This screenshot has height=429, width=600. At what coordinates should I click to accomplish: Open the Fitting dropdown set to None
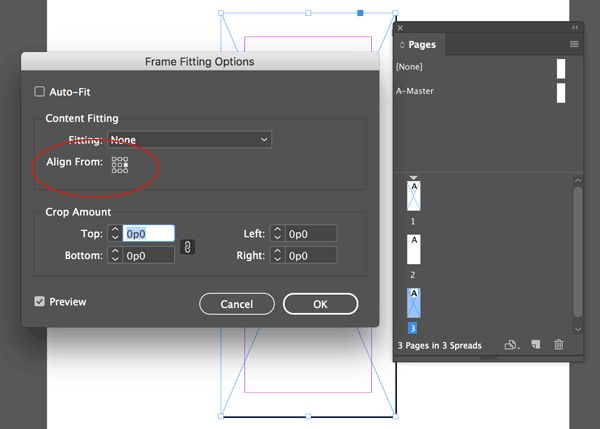point(190,140)
